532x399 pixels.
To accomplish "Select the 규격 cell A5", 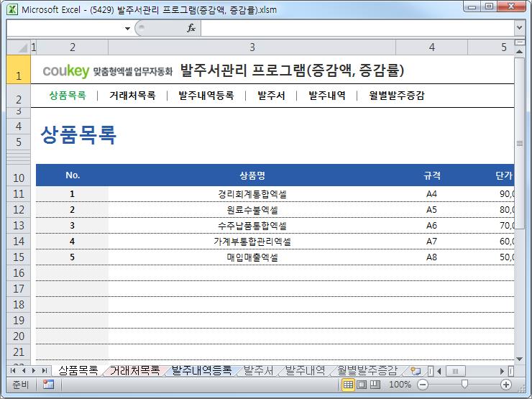I will point(431,210).
